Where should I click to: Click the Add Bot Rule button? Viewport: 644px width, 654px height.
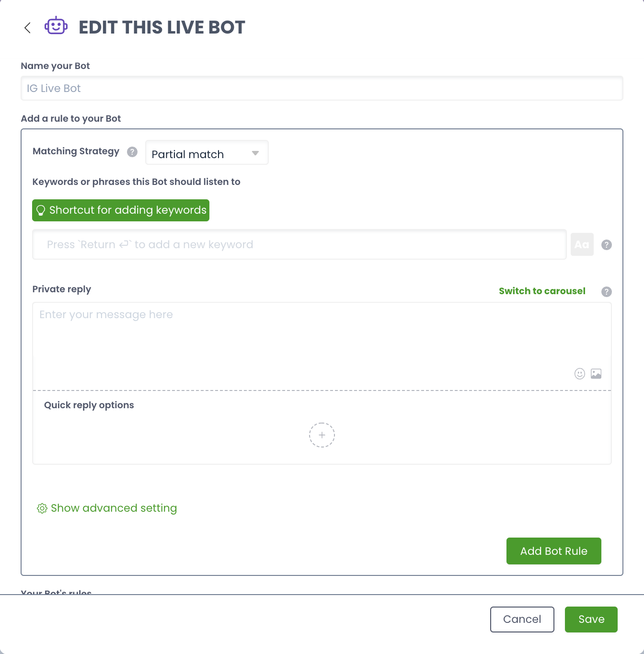[x=554, y=551]
